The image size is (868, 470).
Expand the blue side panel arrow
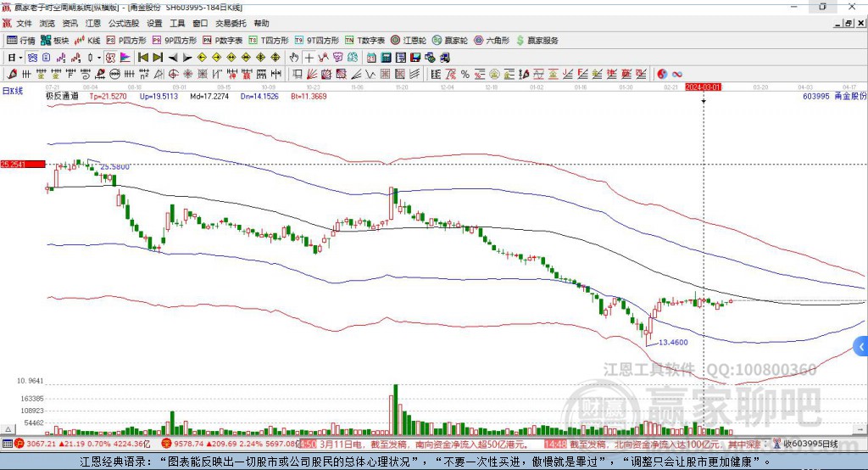861,347
